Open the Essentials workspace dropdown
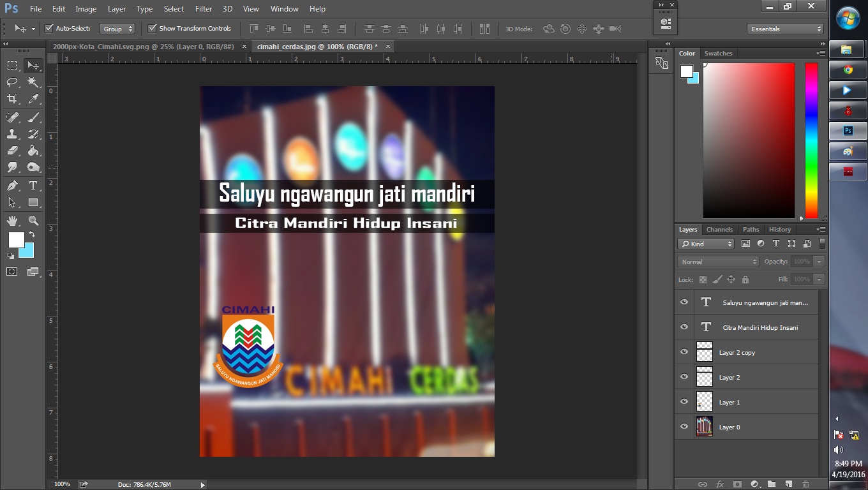 [785, 28]
